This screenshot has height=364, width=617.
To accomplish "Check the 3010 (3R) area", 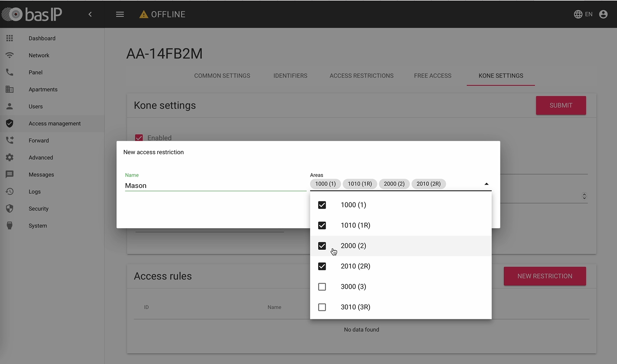I will [322, 307].
